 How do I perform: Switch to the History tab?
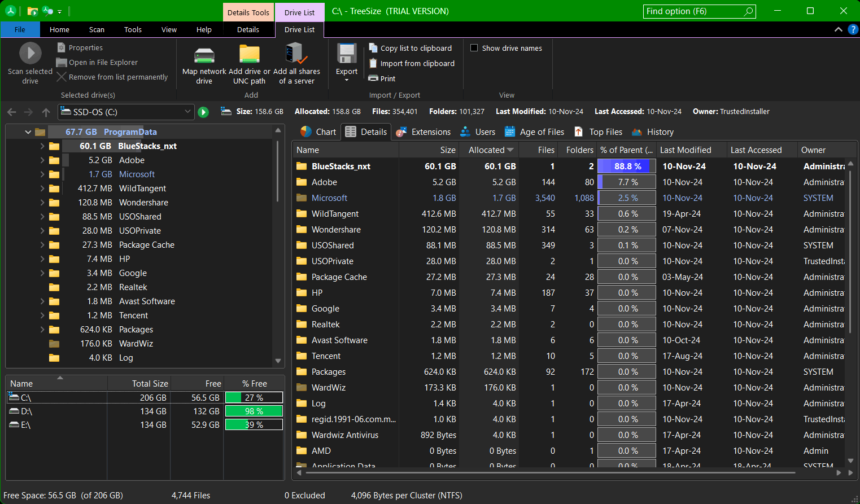point(653,132)
